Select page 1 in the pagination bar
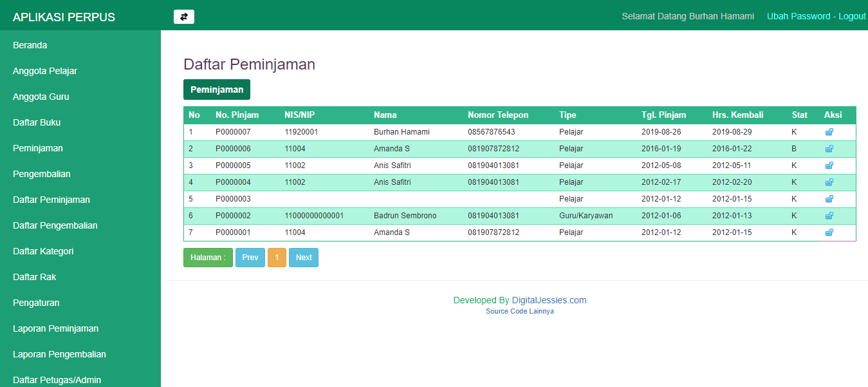The width and height of the screenshot is (868, 387). pyautogui.click(x=277, y=257)
